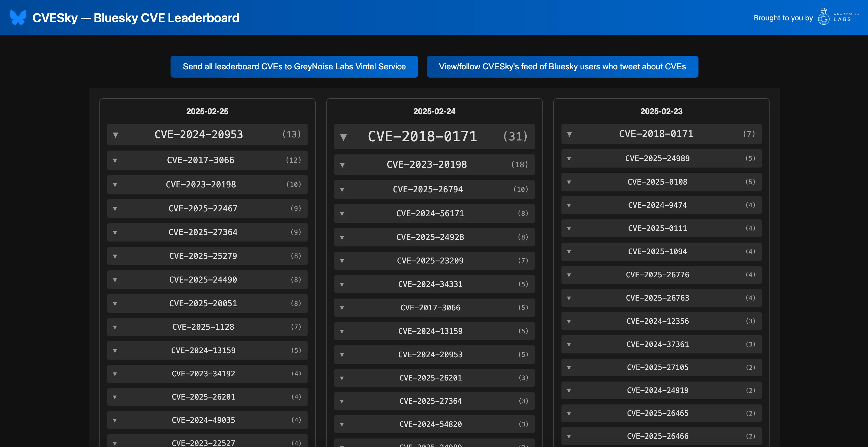868x447 pixels.
Task: Expand CVE-2017-3066 arrow under 2025-02-24
Action: point(342,308)
